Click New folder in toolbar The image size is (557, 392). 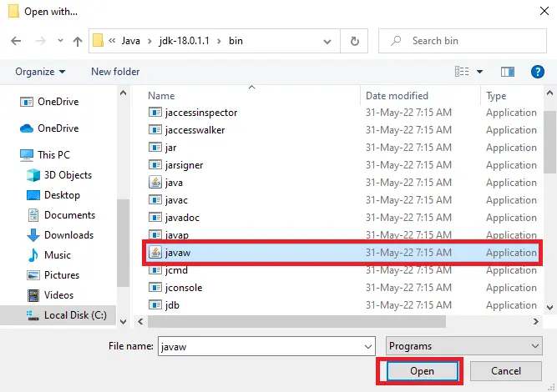point(115,72)
